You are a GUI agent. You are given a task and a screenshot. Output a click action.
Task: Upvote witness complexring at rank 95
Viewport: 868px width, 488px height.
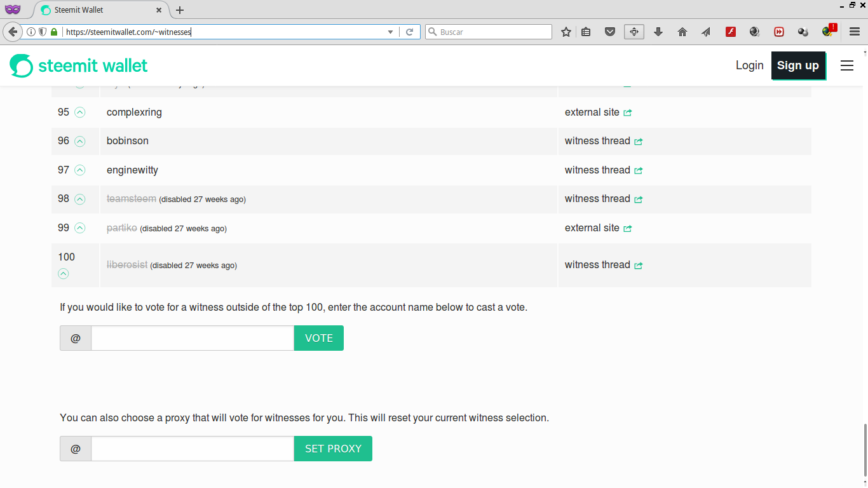point(79,112)
